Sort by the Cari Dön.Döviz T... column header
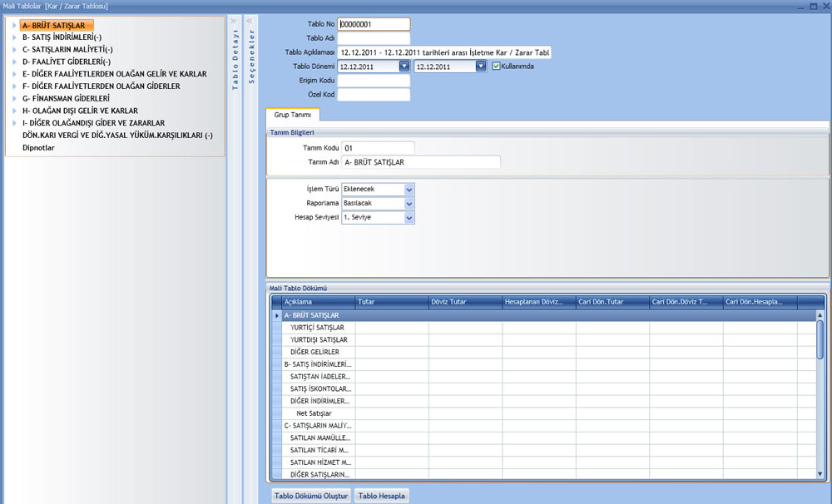This screenshot has height=504, width=832. [686, 302]
